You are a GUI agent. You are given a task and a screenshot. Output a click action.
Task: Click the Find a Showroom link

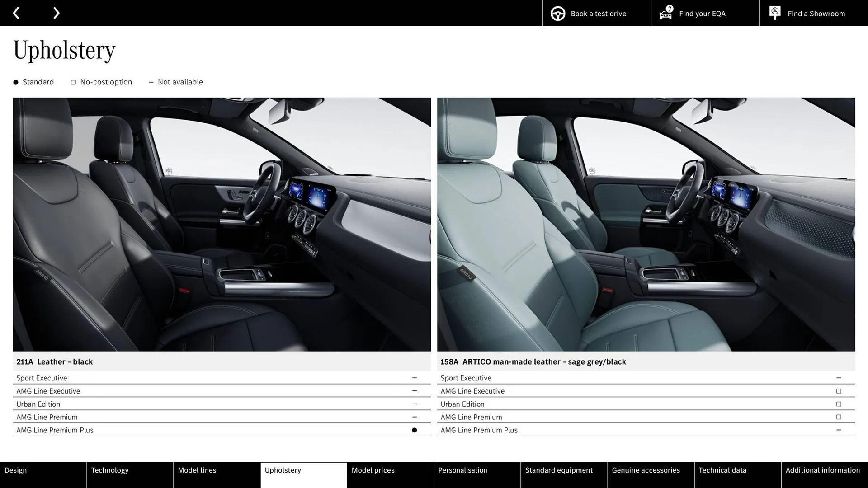point(816,13)
